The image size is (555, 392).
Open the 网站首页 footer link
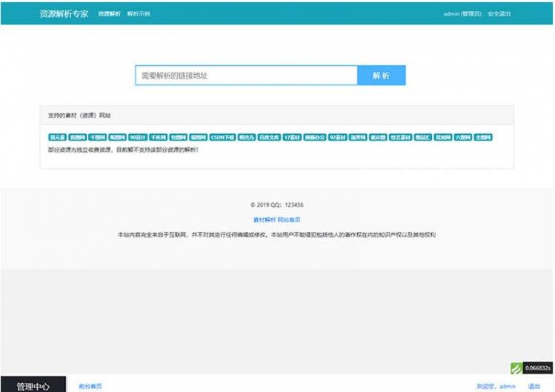click(x=289, y=220)
